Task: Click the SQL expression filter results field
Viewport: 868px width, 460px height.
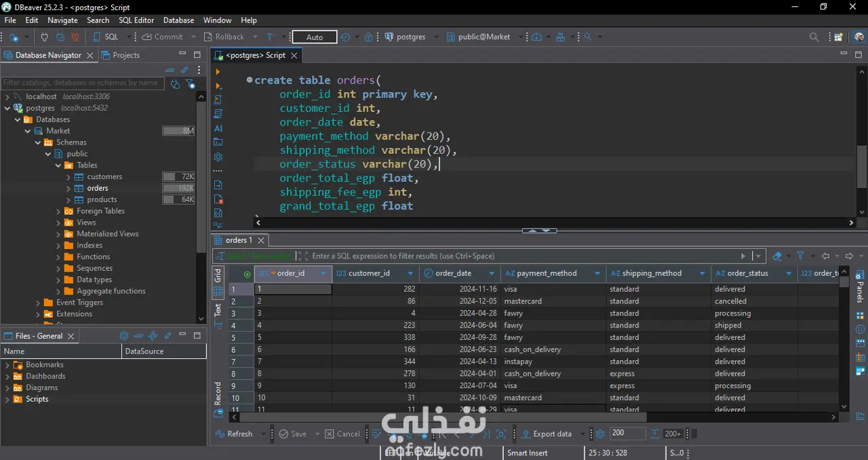Action: pyautogui.click(x=526, y=256)
